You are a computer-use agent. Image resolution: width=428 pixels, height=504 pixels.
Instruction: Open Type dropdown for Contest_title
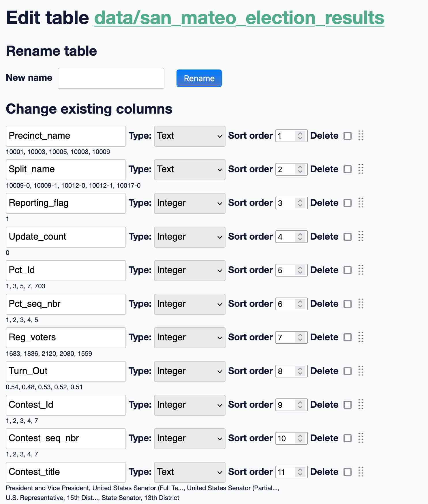coord(189,472)
